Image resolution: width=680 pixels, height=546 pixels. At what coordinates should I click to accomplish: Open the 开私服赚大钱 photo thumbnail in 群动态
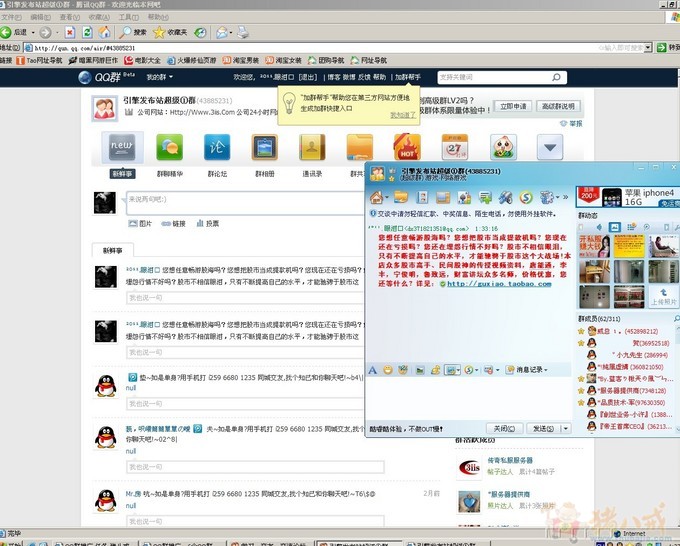594,246
